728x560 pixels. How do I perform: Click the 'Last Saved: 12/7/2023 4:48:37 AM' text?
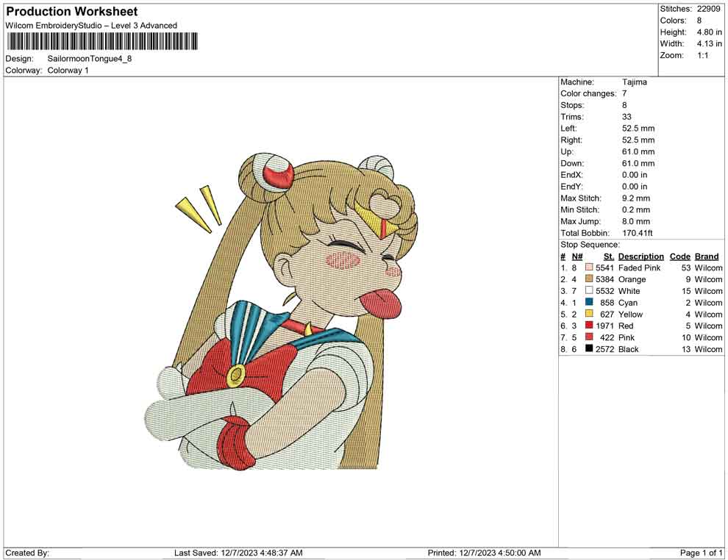pyautogui.click(x=239, y=553)
